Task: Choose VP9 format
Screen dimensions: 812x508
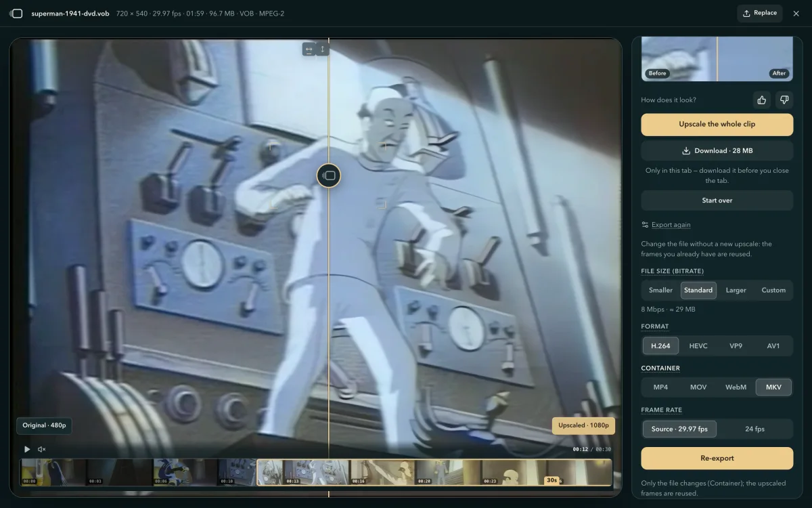Action: click(x=736, y=345)
